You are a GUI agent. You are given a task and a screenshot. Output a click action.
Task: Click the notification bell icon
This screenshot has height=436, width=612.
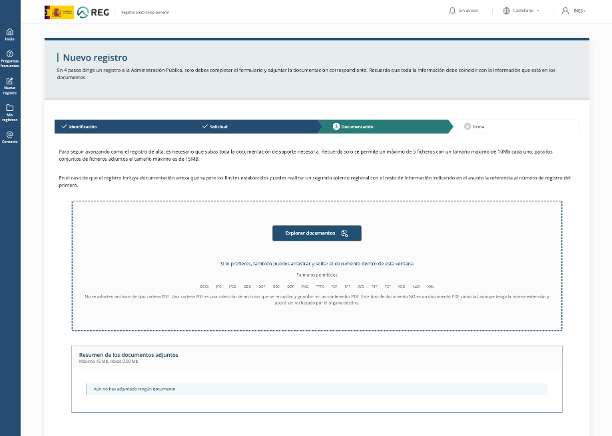452,10
